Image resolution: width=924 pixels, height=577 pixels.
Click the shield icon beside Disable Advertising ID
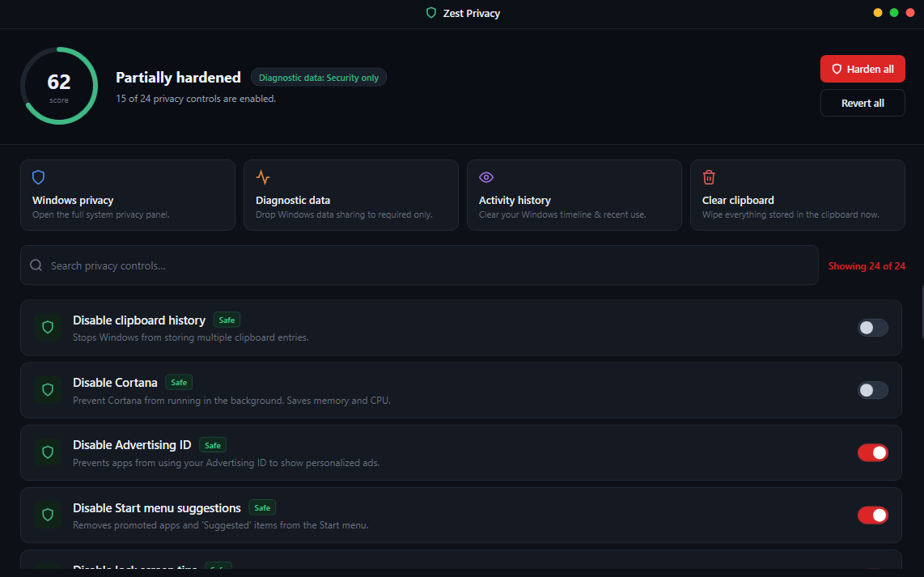[x=48, y=452]
